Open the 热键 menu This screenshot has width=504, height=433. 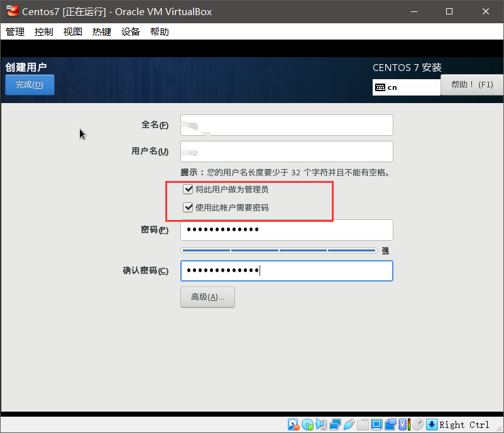[101, 31]
